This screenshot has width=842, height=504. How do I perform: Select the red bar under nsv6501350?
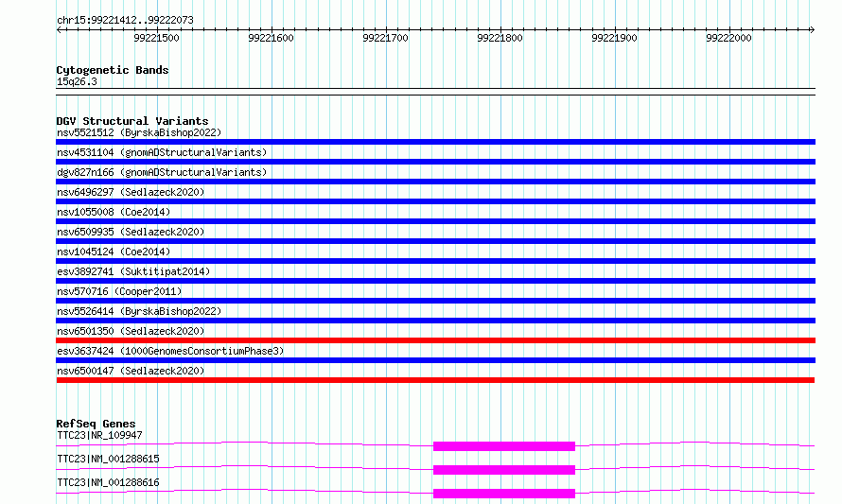[x=435, y=340]
